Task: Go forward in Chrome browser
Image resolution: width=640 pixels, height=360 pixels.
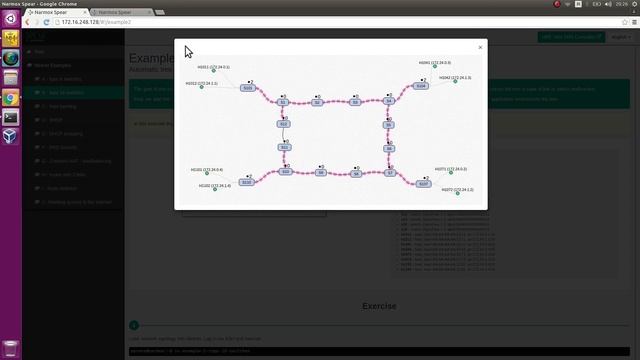Action: pos(37,22)
